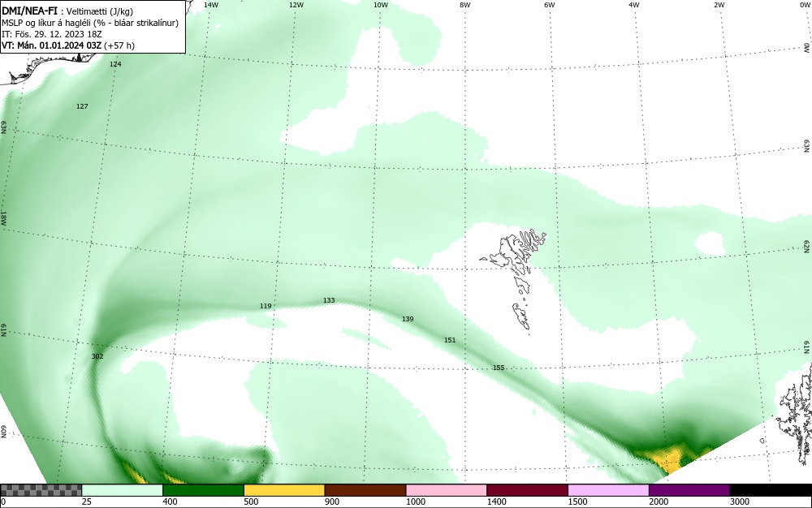Click the "62N" latitude label

pos(807,248)
